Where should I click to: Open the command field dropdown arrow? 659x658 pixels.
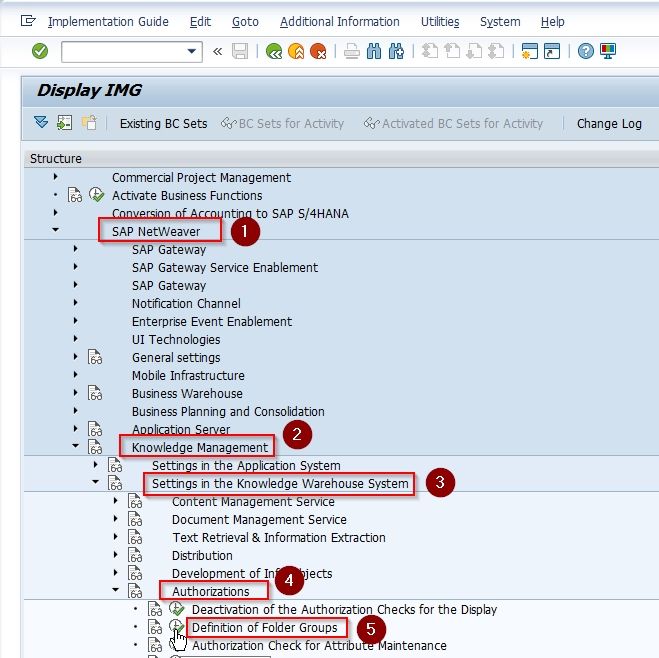[192, 51]
